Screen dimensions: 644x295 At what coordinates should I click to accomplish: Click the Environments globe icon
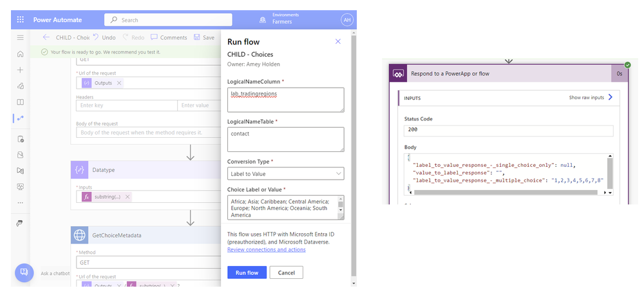pyautogui.click(x=263, y=20)
